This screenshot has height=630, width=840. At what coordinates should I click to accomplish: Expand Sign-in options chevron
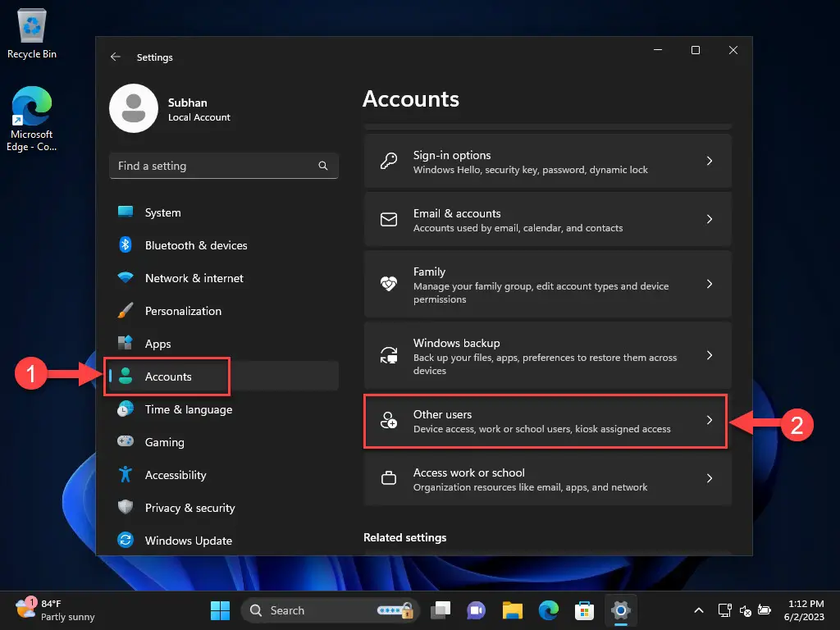[x=710, y=161]
